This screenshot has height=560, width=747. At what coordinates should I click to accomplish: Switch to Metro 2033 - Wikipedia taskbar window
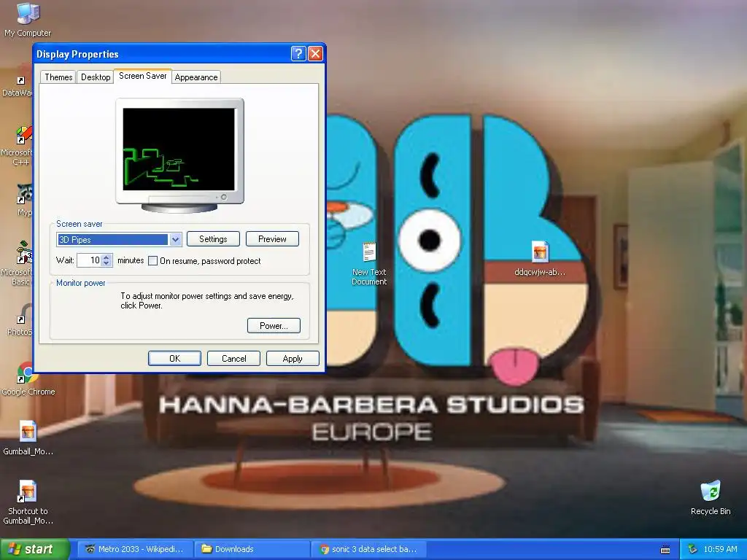[135, 549]
